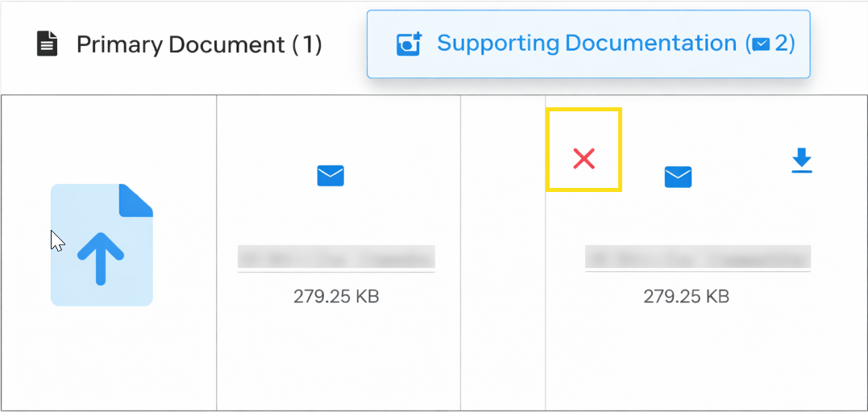This screenshot has width=868, height=413.
Task: Click the first attachment's envelope icon
Action: coord(330,175)
